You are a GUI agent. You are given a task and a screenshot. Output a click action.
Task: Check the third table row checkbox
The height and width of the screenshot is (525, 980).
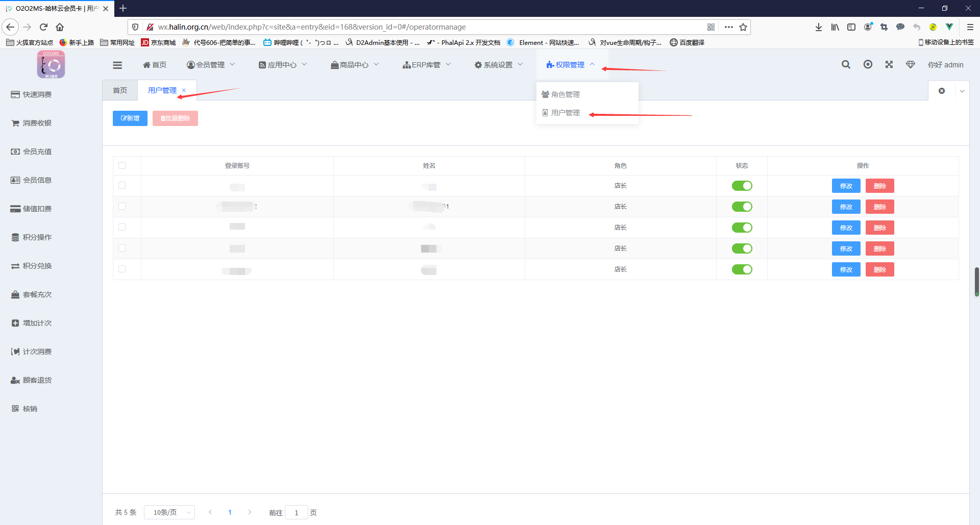(x=122, y=227)
